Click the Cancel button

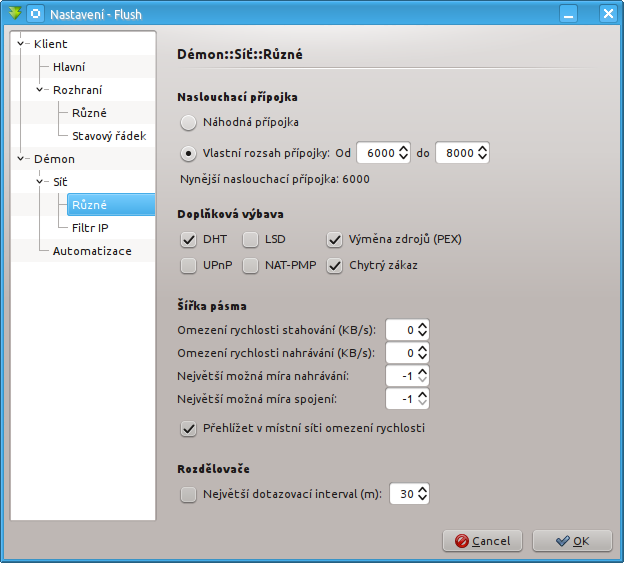click(482, 541)
